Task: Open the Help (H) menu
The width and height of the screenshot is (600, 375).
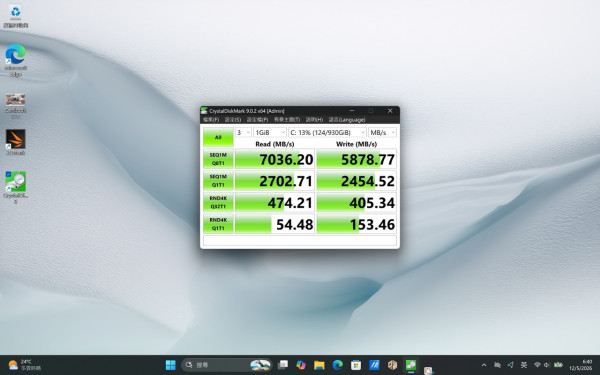Action: [314, 120]
